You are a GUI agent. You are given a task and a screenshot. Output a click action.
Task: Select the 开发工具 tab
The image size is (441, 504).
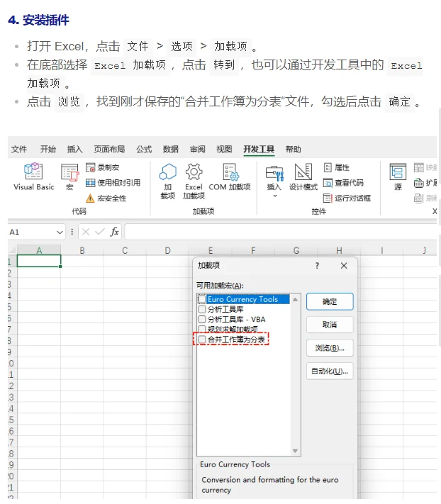click(259, 149)
